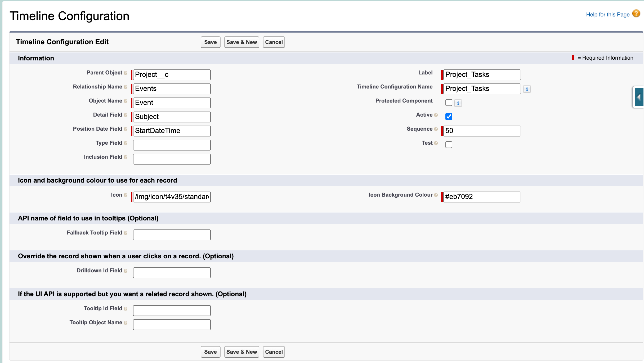The width and height of the screenshot is (644, 363).
Task: Click the help icon next to Parent Object
Action: coord(126,73)
